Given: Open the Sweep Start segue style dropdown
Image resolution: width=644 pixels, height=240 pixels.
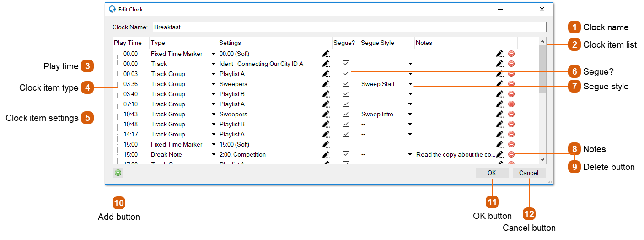Looking at the screenshot, I should click(x=410, y=84).
